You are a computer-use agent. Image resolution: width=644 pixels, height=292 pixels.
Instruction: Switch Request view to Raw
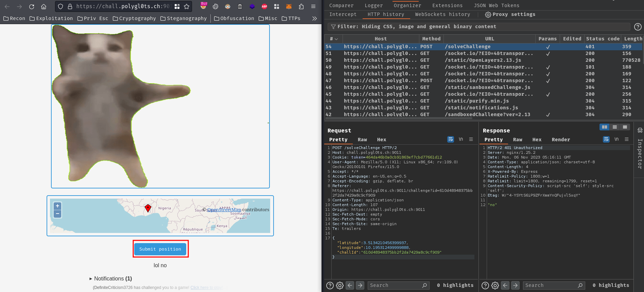click(362, 140)
